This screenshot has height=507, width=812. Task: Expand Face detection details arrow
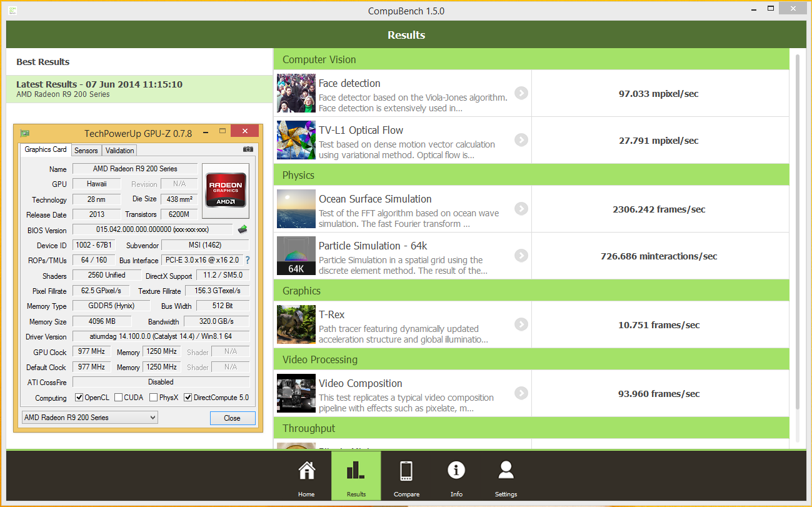coord(521,93)
